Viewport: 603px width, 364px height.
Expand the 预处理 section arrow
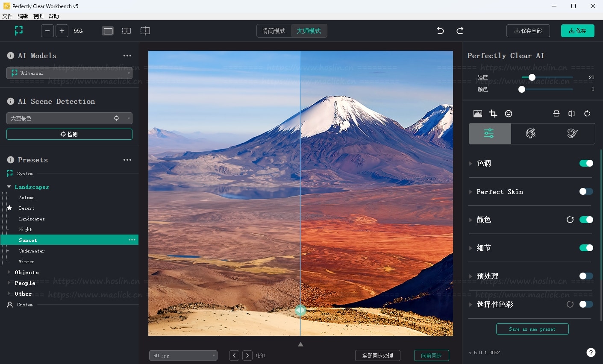pyautogui.click(x=471, y=276)
